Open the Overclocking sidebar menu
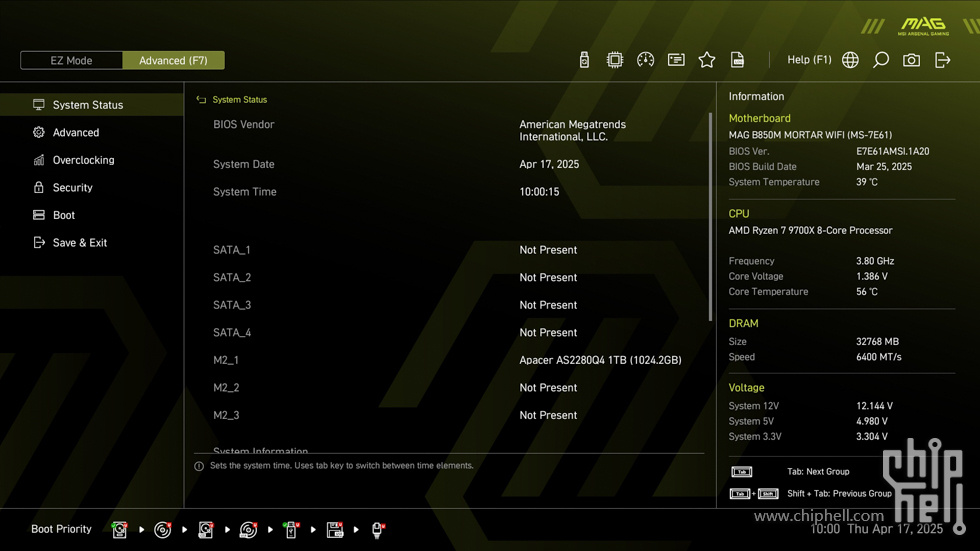 [x=92, y=160]
